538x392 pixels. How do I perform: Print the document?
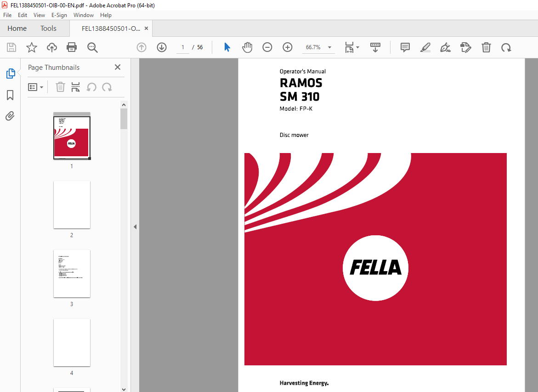72,47
